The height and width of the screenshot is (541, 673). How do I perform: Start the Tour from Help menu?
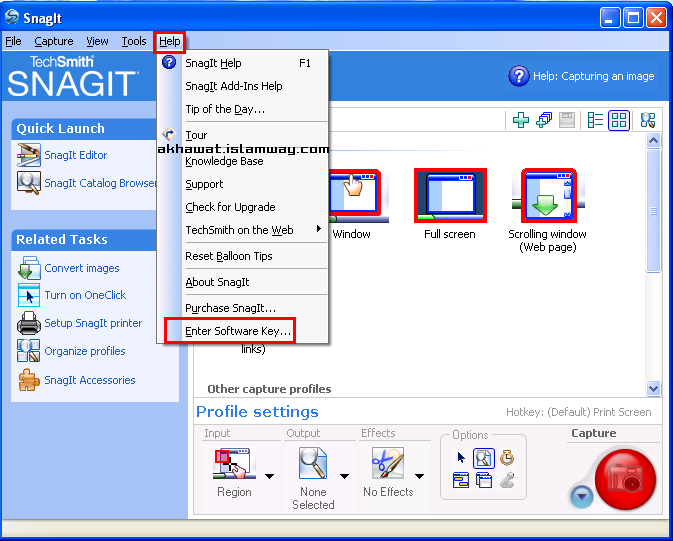[243, 135]
